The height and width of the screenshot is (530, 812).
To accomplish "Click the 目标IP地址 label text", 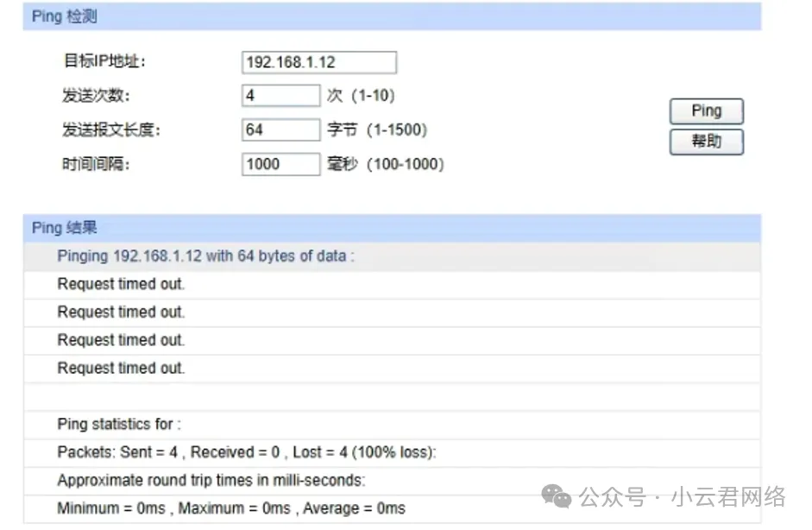I will [x=105, y=61].
